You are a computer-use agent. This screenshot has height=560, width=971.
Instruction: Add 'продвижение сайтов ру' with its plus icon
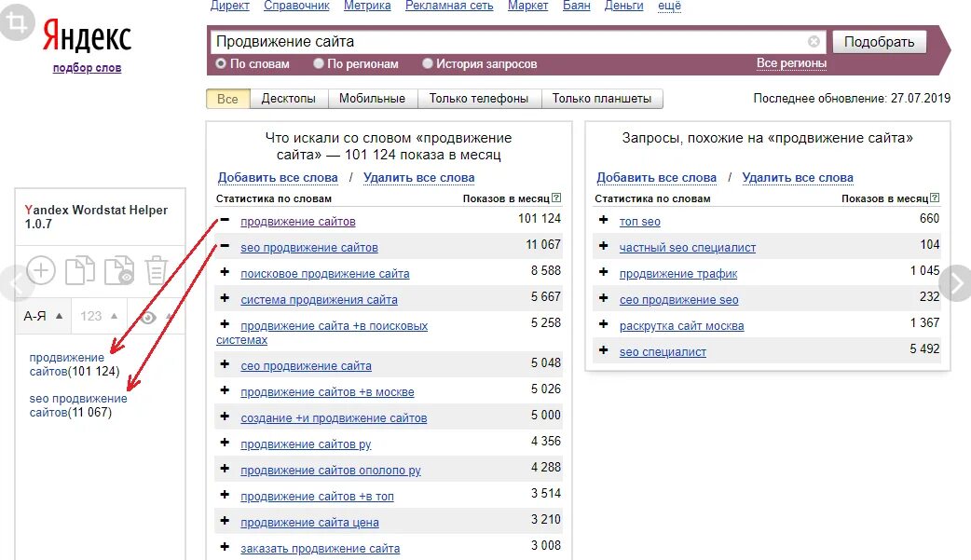[x=225, y=443]
